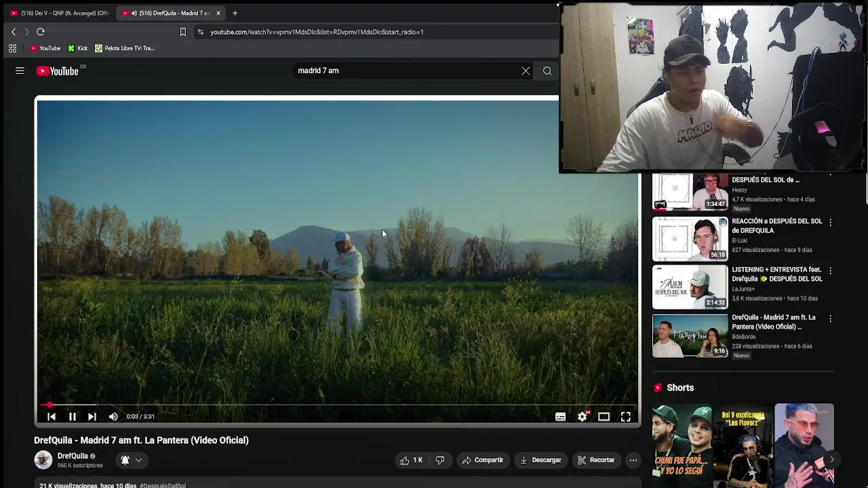Click the Recortar clip button
Screen dimensions: 868x488
click(x=596, y=460)
